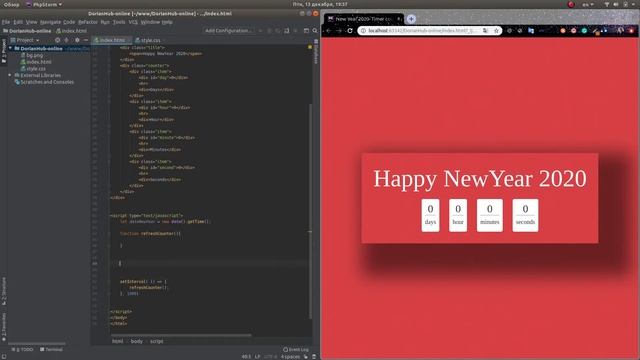Click the body breadcrumb below editor

click(137, 341)
